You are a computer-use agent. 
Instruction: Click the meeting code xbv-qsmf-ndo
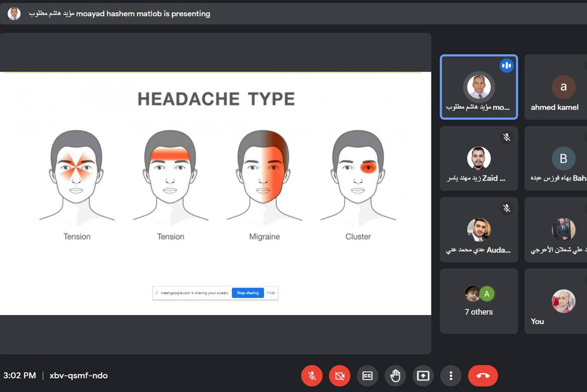coord(78,375)
